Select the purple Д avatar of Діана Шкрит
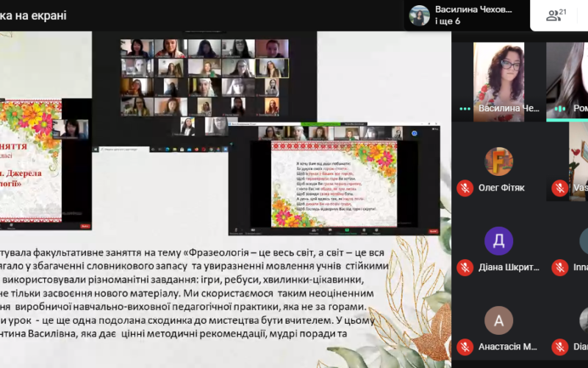This screenshot has width=588, height=368. (498, 241)
